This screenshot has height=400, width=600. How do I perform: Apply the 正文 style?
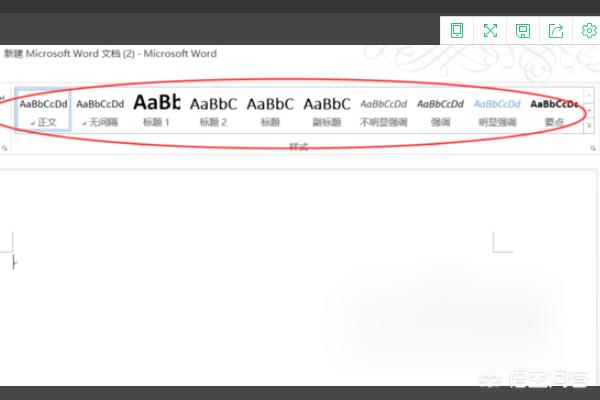[43, 110]
